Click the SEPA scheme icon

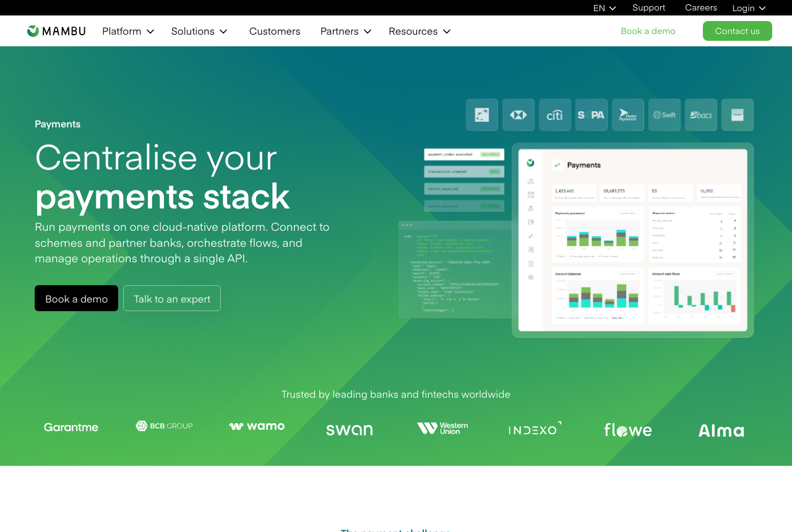tap(592, 115)
